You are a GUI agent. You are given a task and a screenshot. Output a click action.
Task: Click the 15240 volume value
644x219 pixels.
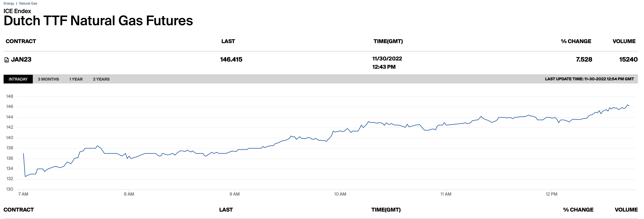[x=628, y=60]
